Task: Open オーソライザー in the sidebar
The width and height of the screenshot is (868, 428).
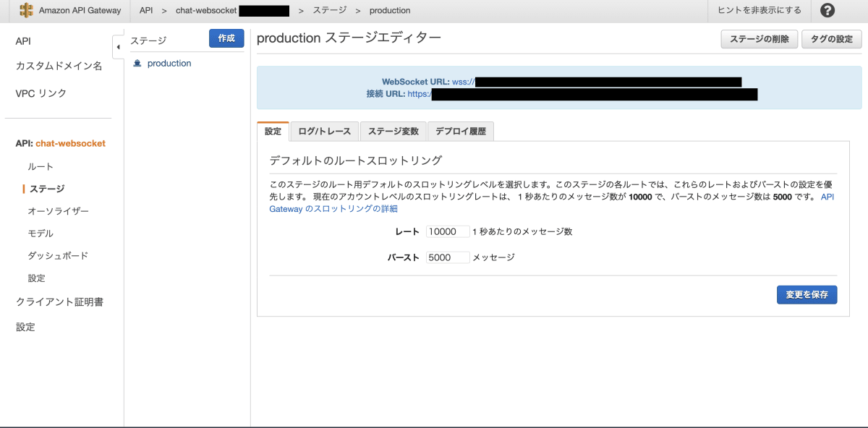Action: (x=58, y=211)
